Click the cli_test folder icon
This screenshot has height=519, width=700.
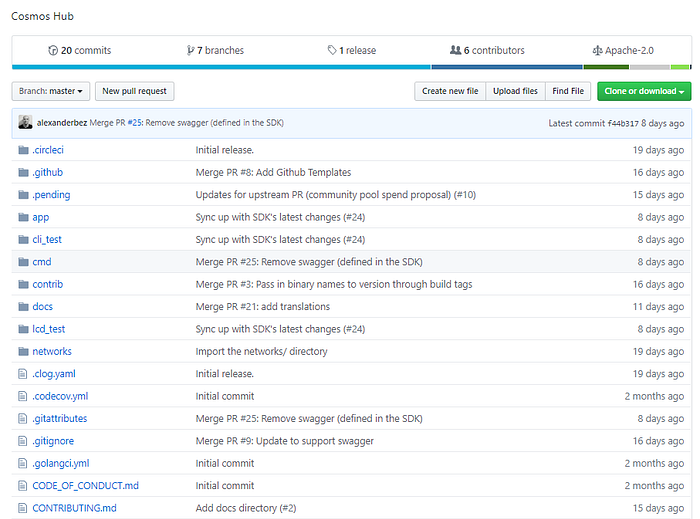click(23, 240)
